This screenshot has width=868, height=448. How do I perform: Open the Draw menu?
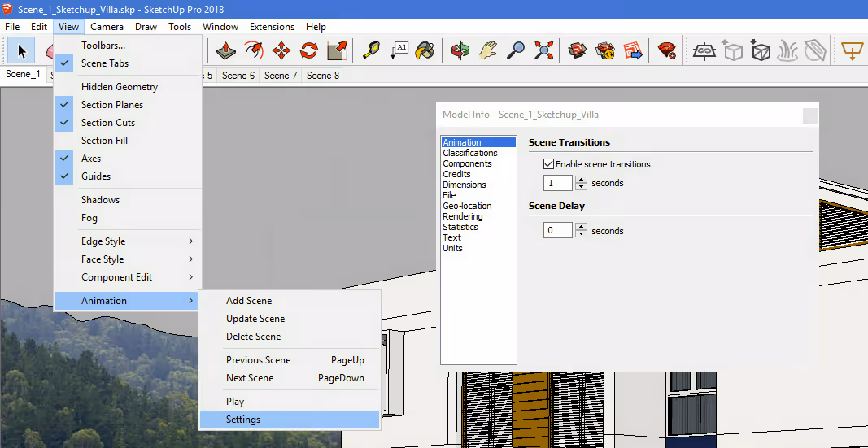tap(146, 27)
